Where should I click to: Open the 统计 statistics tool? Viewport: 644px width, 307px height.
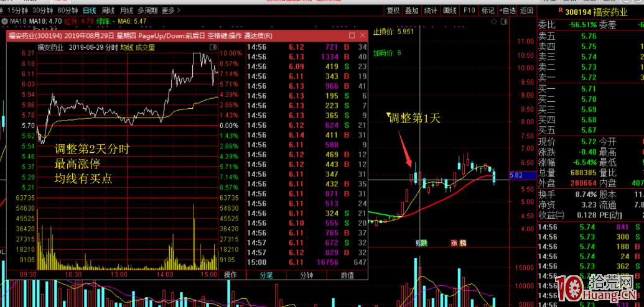coord(431,11)
